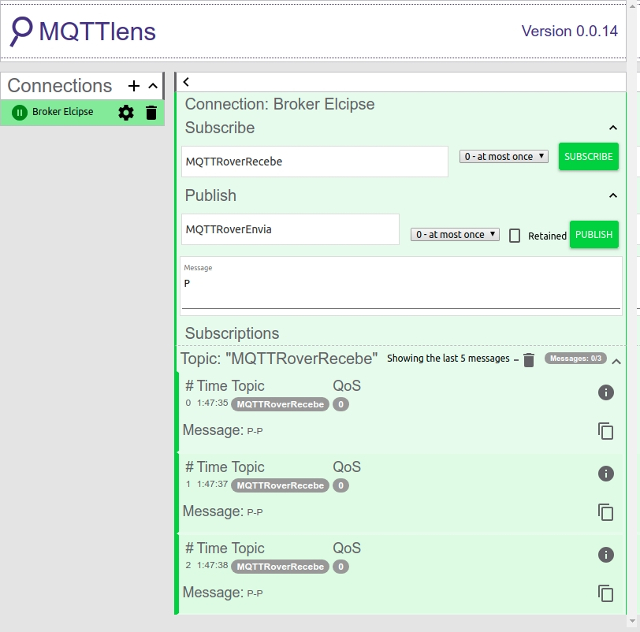Show info for message at 1:47:38
The height and width of the screenshot is (632, 640).
click(x=606, y=555)
